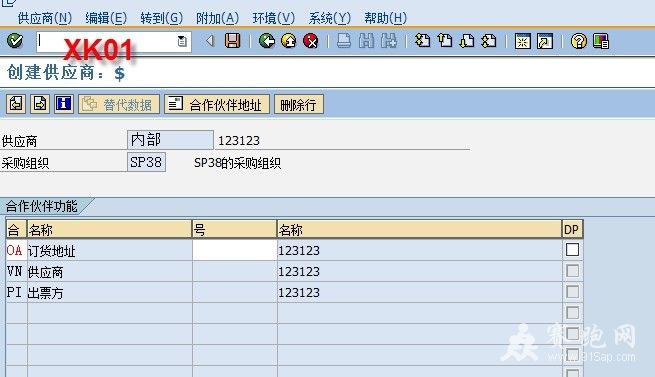Click 123123 in the VN 供应商 row
Image resolution: width=655 pixels, height=377 pixels.
[299, 272]
